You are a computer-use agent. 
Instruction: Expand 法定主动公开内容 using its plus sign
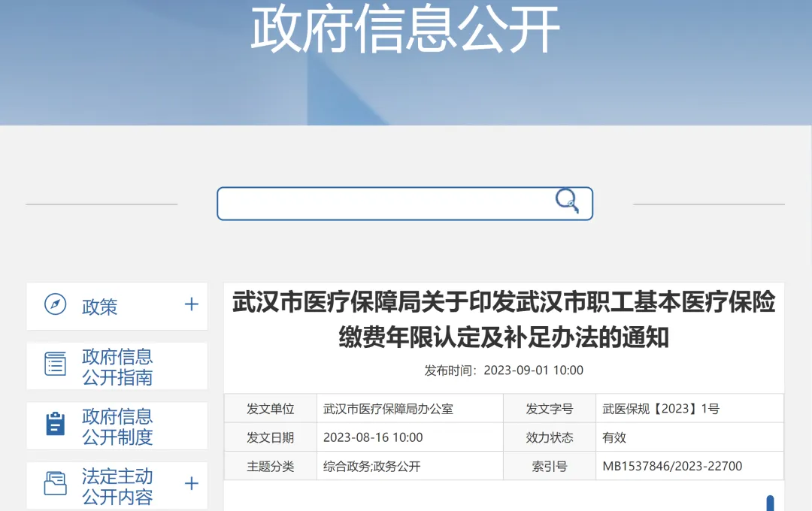click(x=192, y=485)
